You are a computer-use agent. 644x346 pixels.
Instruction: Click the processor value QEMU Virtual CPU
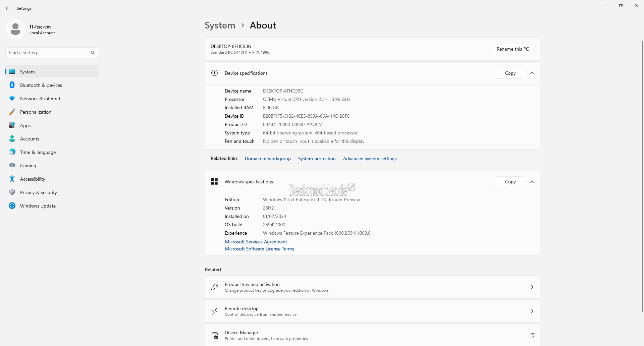click(307, 99)
